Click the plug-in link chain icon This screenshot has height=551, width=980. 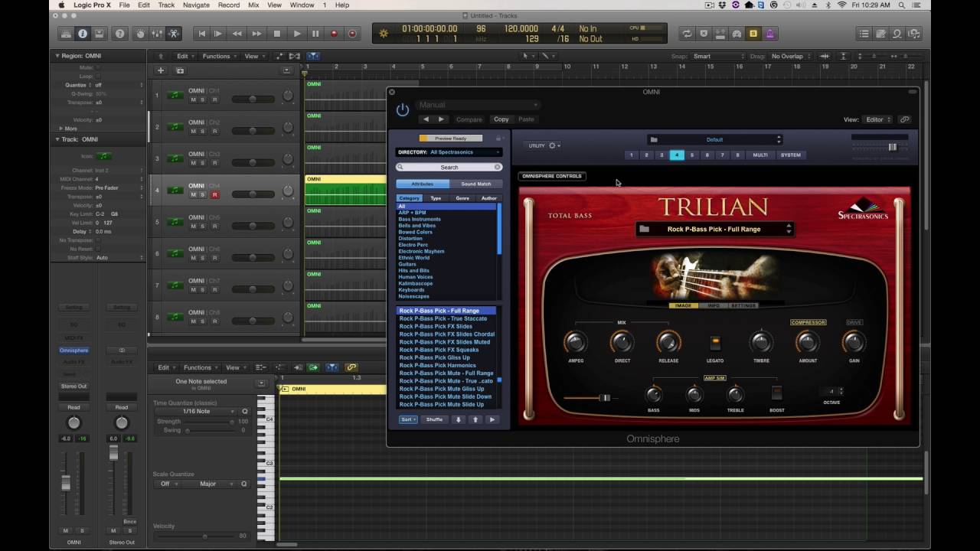coord(904,119)
